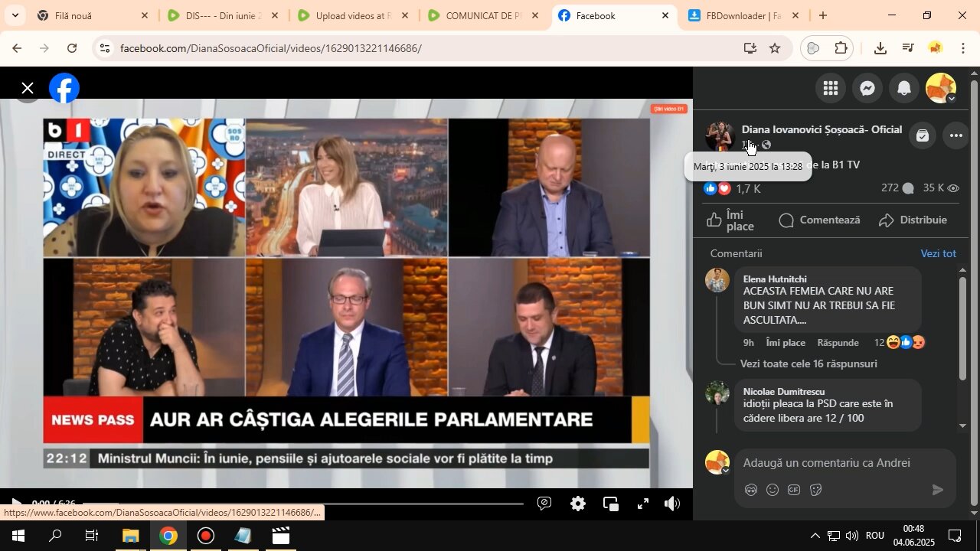980x551 pixels.
Task: Save the video with the bookmark icon
Action: pyautogui.click(x=923, y=136)
